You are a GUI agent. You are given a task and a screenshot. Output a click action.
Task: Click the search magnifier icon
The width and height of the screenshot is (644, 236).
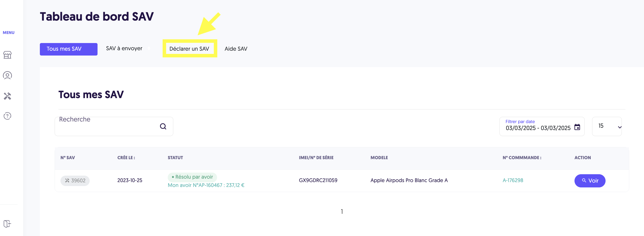coord(163,126)
